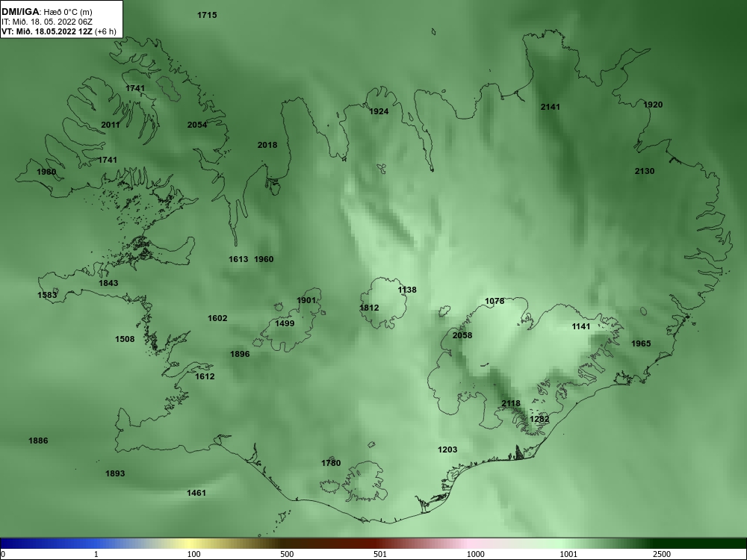Select the 2018 map label
This screenshot has width=747, height=560.
267,145
